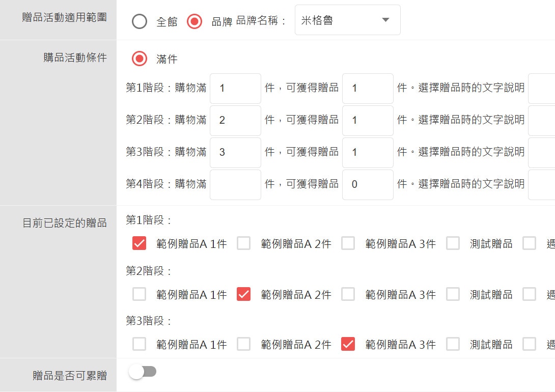Click 第1階段 可獲得贈品 count field
This screenshot has width=555, height=392.
click(x=368, y=89)
